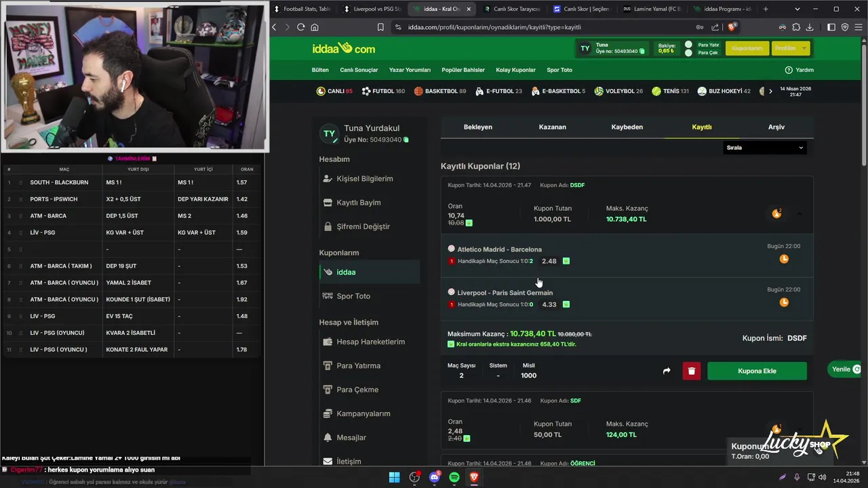Image resolution: width=868 pixels, height=488 pixels.
Task: Select E-FUTBOL sport category
Action: (498, 91)
